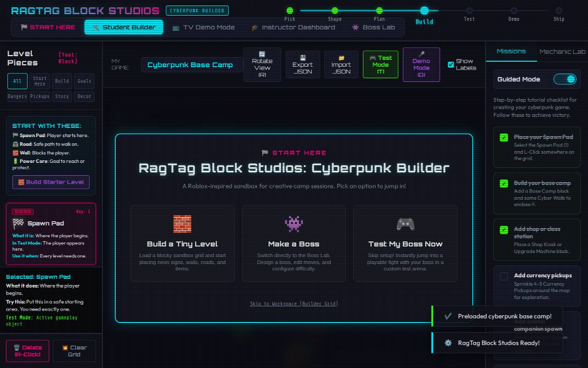This screenshot has width=588, height=368.
Task: Filter level pieces by Start Here
Action: point(40,81)
